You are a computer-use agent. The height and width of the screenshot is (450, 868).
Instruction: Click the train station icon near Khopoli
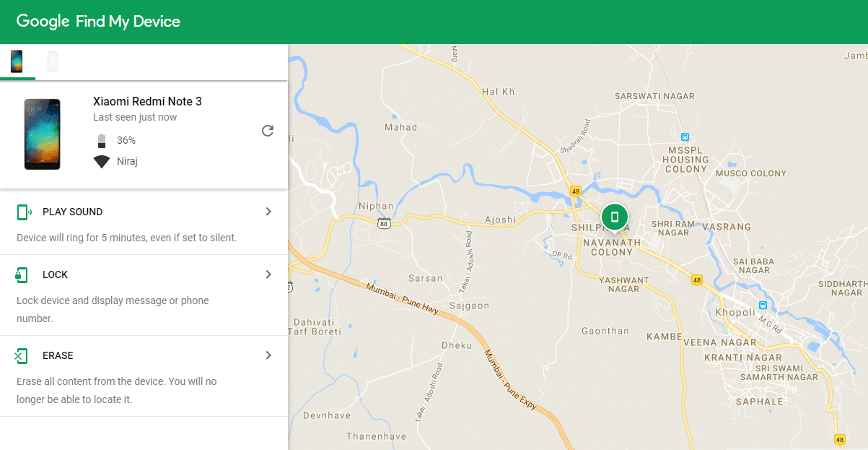(763, 304)
